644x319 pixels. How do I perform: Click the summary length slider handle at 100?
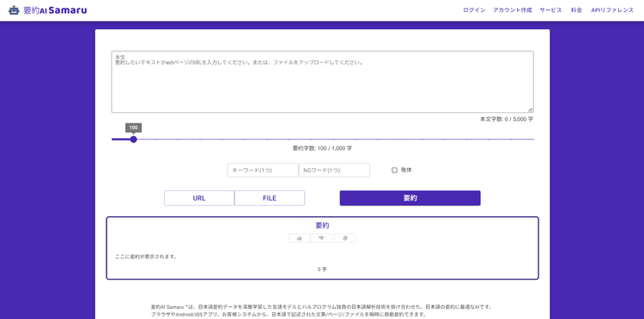(x=133, y=140)
